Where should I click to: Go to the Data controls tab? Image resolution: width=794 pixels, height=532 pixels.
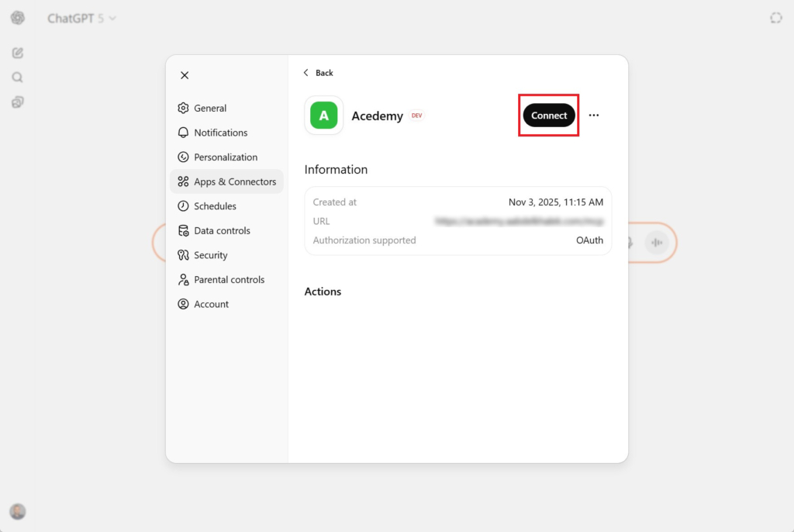tap(222, 231)
